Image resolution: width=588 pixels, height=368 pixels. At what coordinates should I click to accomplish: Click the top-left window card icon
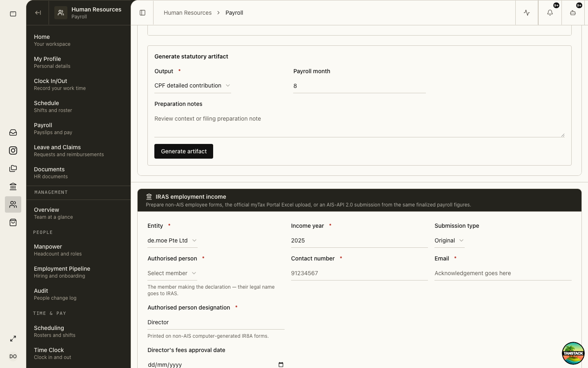pos(13,14)
